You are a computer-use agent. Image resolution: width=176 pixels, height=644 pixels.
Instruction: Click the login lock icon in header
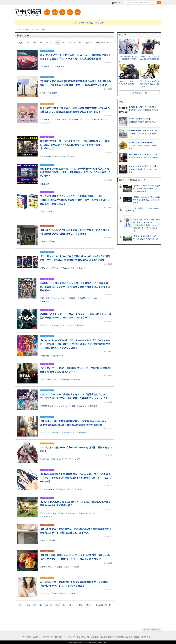pyautogui.click(x=113, y=3)
